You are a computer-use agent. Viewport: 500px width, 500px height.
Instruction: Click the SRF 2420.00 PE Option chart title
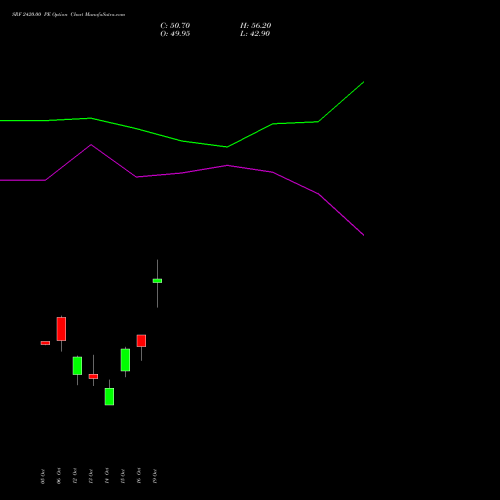tap(68, 15)
